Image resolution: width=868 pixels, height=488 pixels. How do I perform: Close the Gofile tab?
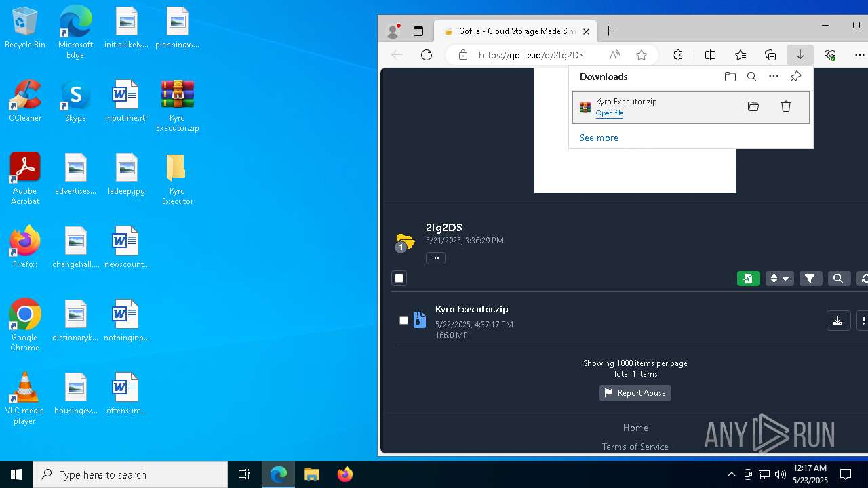pyautogui.click(x=587, y=31)
